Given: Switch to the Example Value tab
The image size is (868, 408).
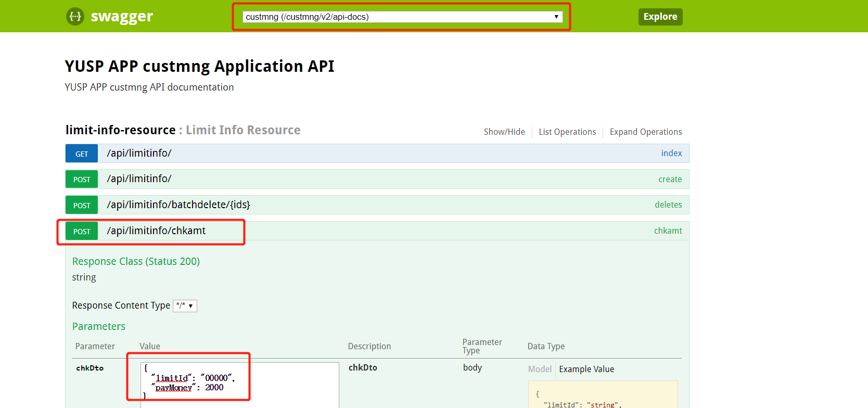Looking at the screenshot, I should pyautogui.click(x=586, y=369).
